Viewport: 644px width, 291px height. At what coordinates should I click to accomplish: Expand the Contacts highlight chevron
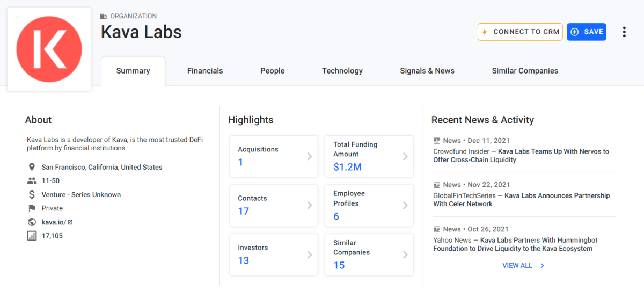[x=310, y=205]
